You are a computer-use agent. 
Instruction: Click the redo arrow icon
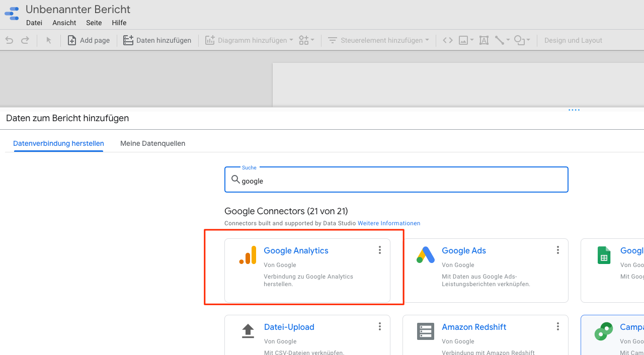point(25,40)
